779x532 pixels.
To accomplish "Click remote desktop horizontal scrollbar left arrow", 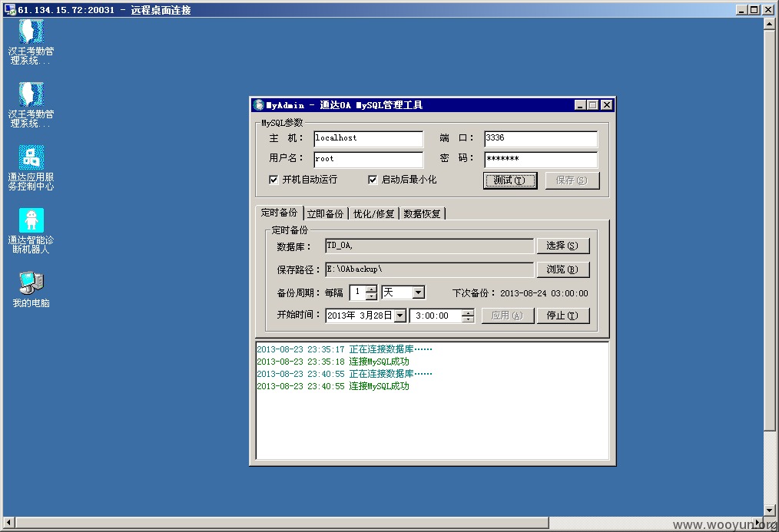I will [9, 522].
